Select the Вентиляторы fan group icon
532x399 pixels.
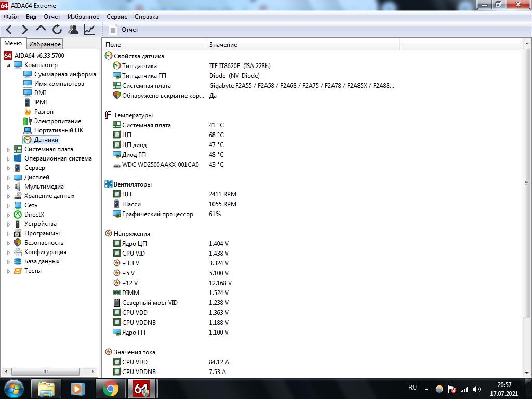click(108, 184)
